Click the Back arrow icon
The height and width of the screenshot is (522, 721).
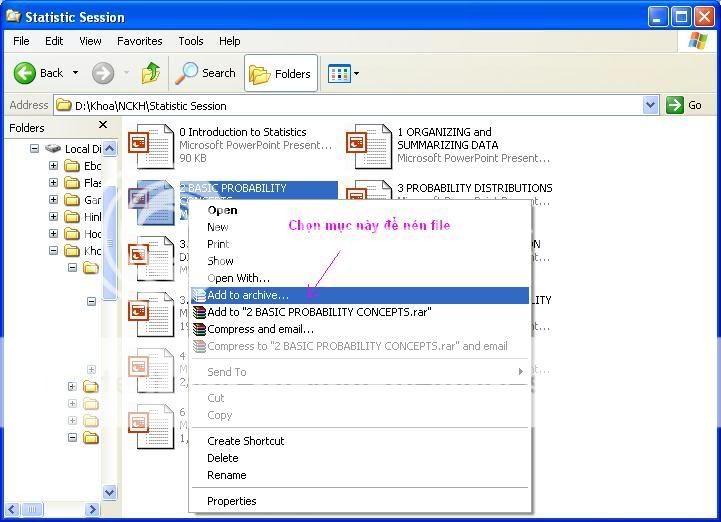coord(26,73)
